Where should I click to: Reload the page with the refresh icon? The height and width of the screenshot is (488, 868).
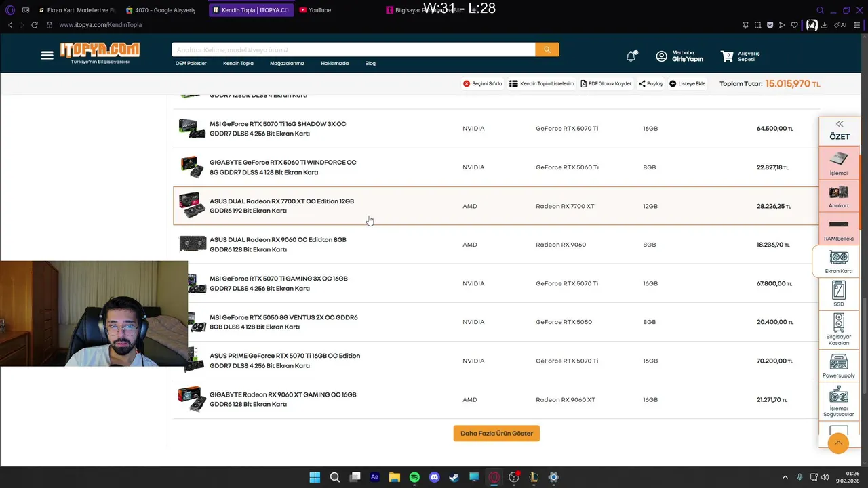click(35, 25)
